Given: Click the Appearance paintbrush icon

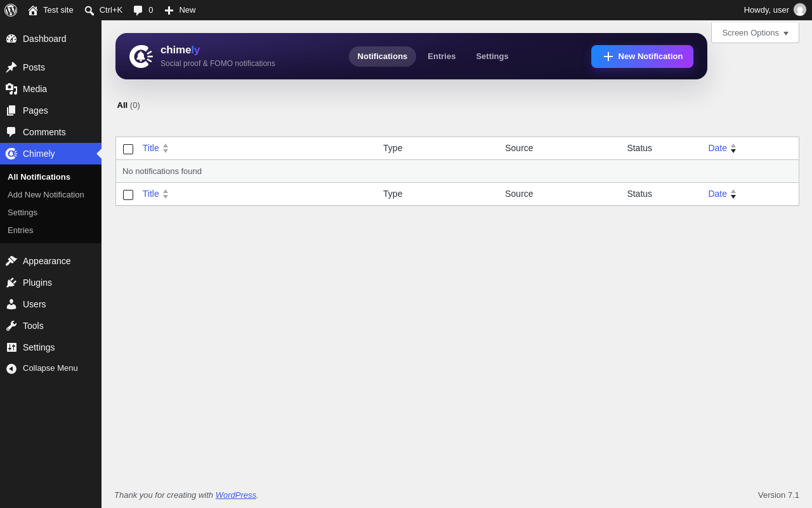Looking at the screenshot, I should click(x=11, y=261).
